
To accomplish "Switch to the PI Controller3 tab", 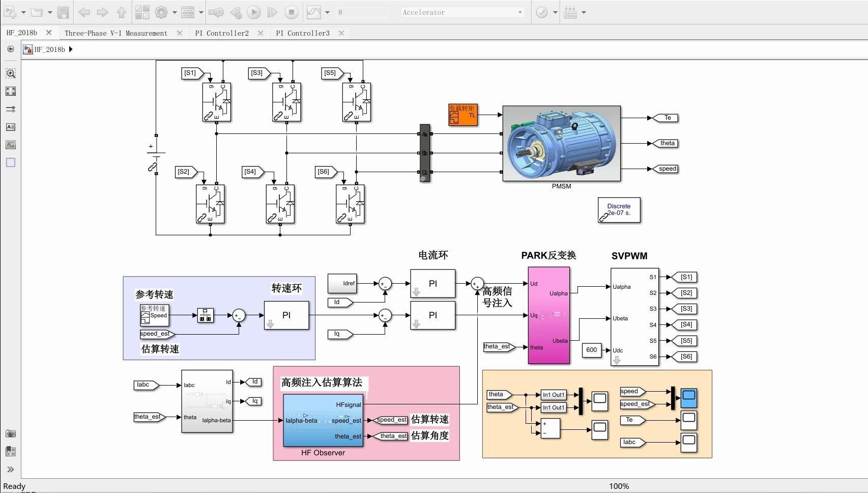I will click(302, 33).
